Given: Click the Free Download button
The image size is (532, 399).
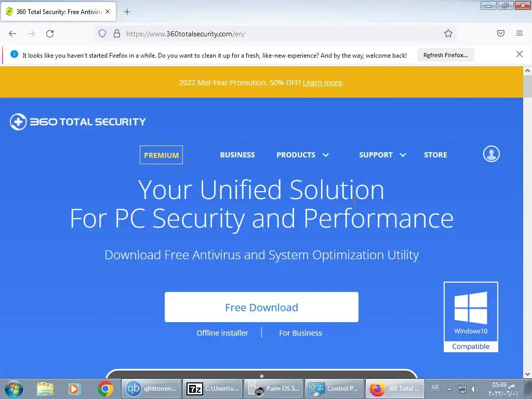Looking at the screenshot, I should 261,307.
